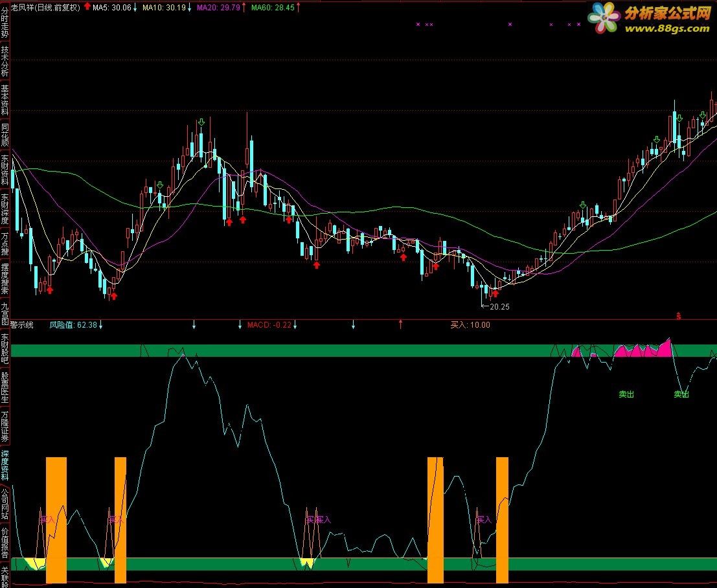
Task: Click the down arrow next to 风险值 62.38
Action: coord(100,325)
